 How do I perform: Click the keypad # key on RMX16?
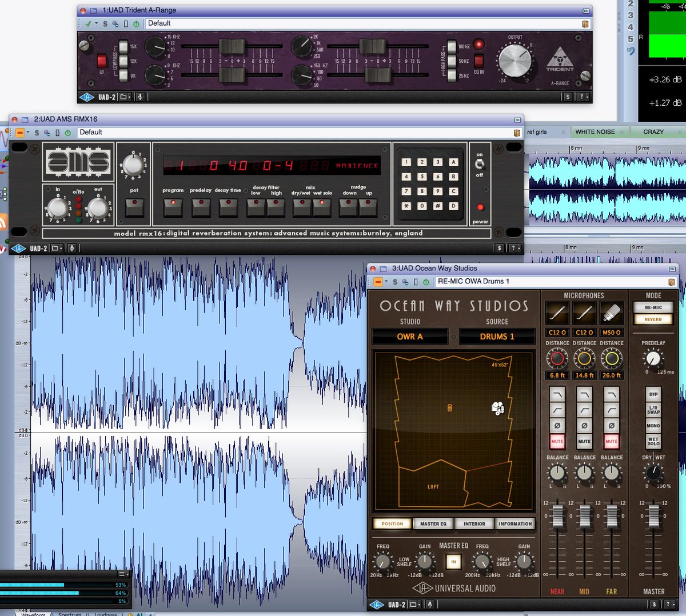438,206
